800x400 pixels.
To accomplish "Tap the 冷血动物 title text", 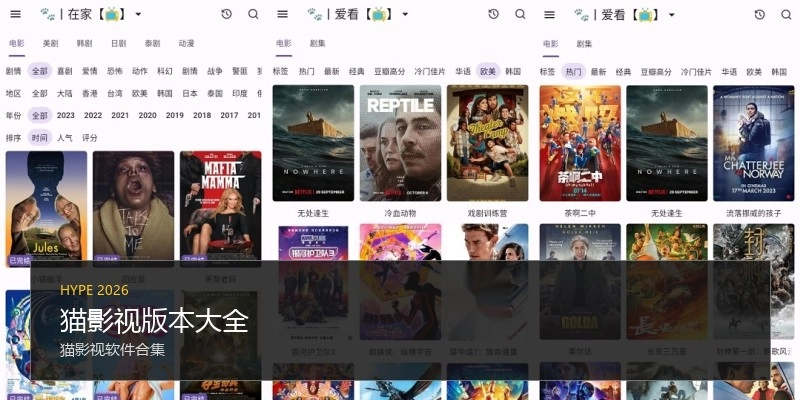I will point(401,213).
